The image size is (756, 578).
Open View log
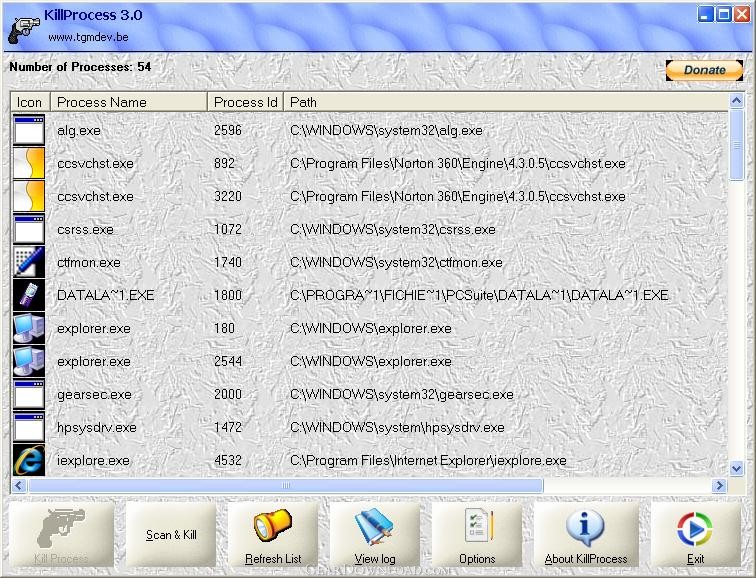tap(375, 535)
